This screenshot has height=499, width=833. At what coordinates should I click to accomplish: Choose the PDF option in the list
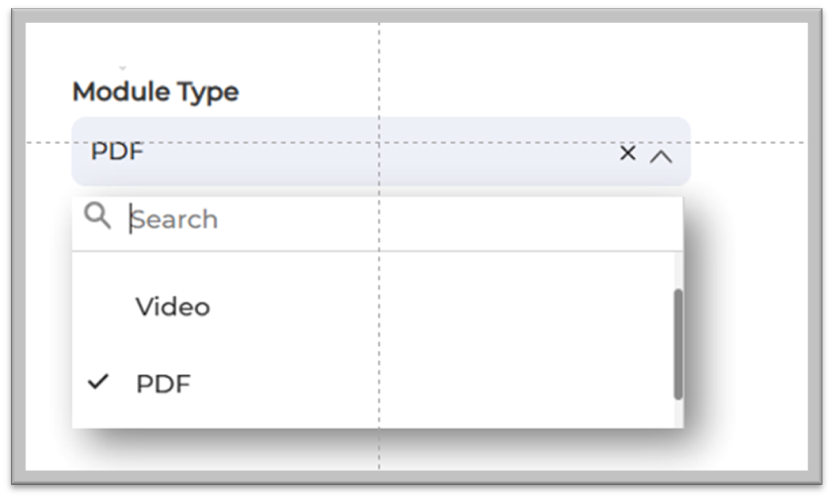[163, 383]
